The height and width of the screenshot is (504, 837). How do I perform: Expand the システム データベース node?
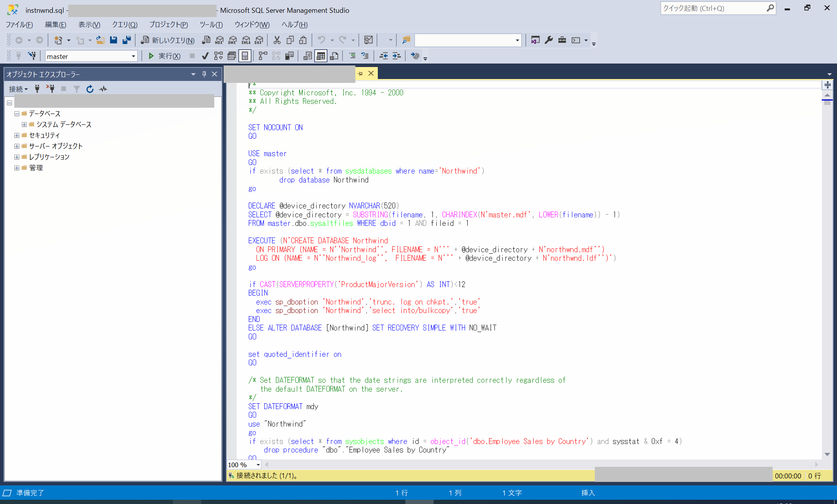[x=24, y=124]
